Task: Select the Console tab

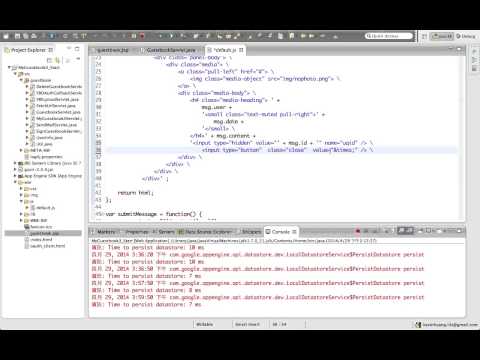Action: pos(281,232)
